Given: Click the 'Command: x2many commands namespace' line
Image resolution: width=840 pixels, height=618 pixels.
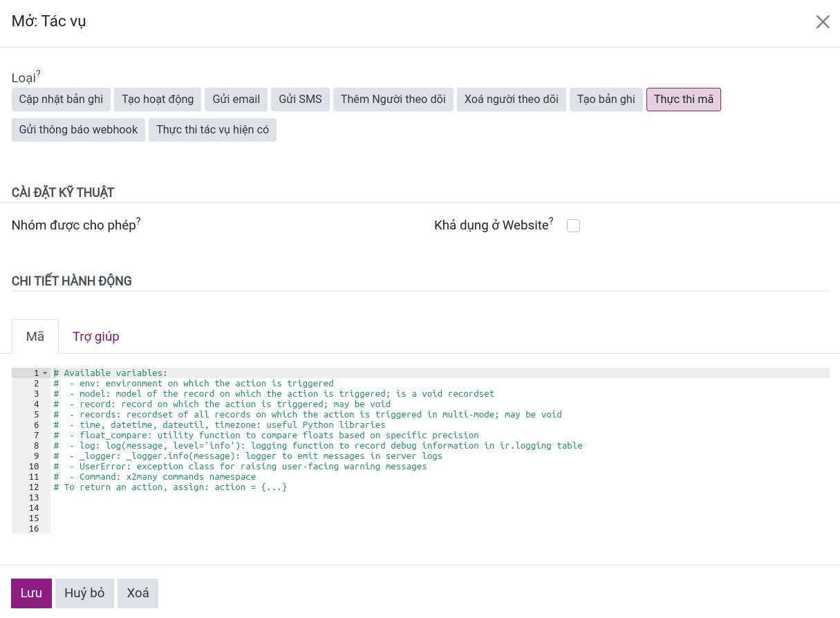Looking at the screenshot, I should point(155,477).
